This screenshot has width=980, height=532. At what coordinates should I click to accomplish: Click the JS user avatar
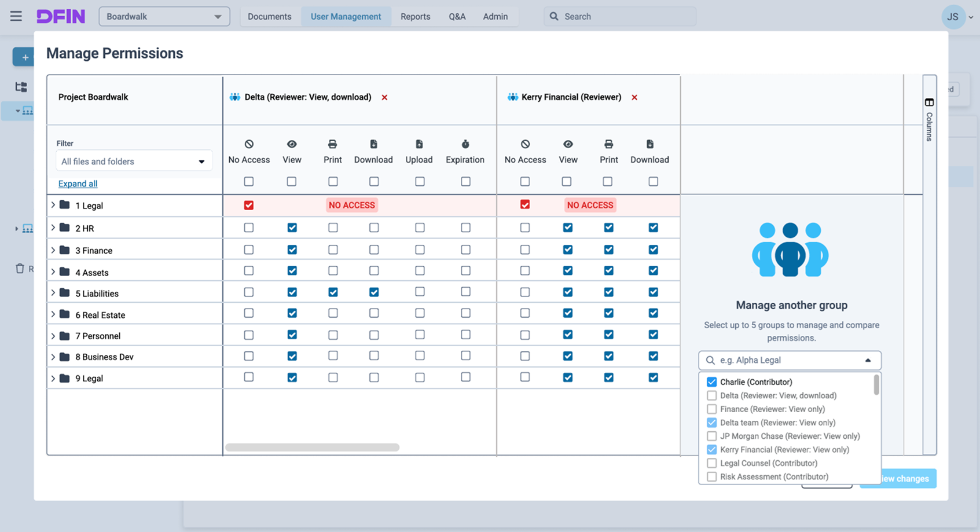pyautogui.click(x=952, y=17)
